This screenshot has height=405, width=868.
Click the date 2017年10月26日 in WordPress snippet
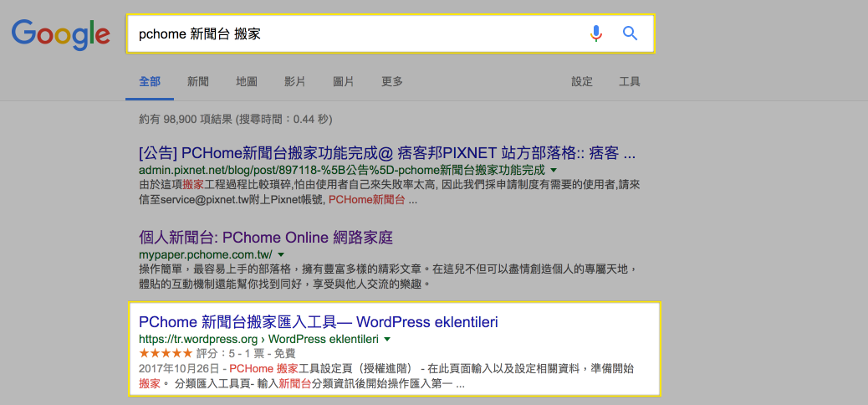tap(178, 368)
